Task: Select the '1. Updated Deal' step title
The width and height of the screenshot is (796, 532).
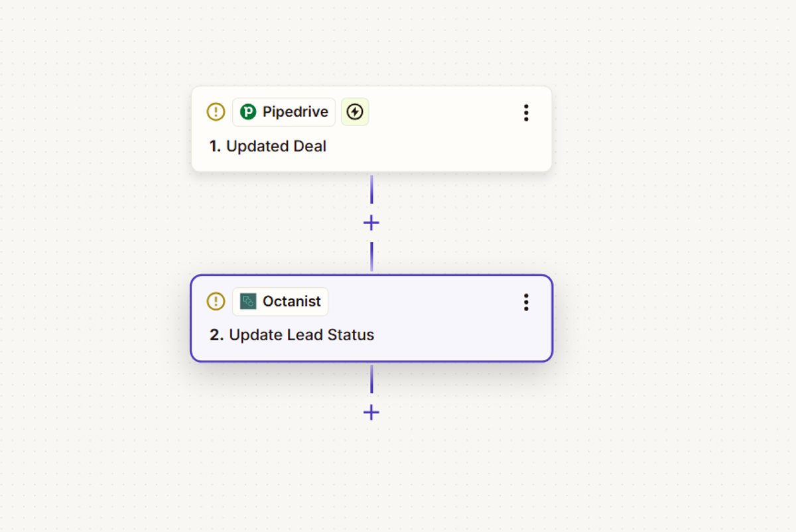Action: click(268, 146)
